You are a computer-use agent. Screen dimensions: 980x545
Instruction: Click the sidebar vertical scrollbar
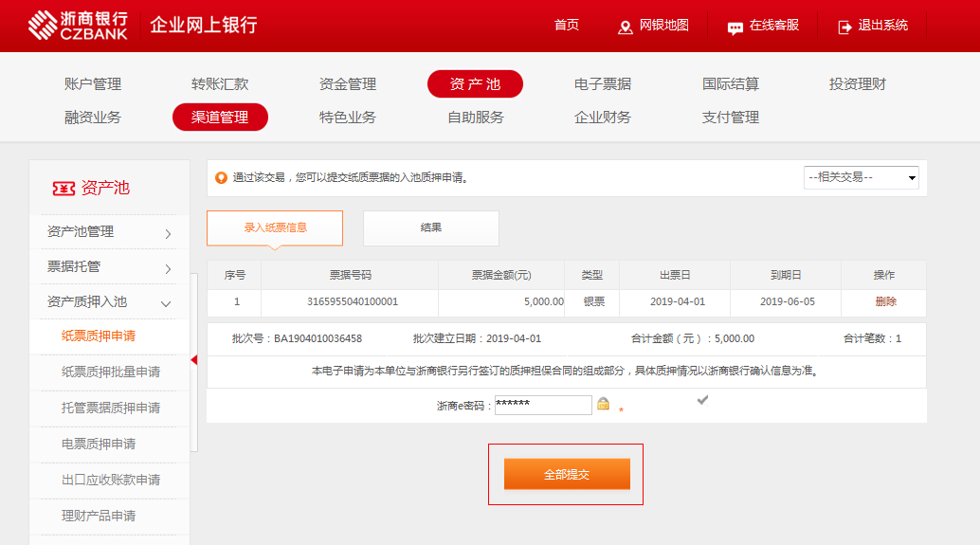[x=194, y=362]
